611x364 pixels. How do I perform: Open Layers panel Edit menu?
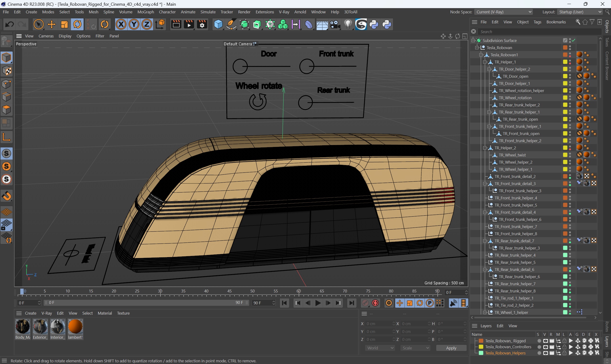pos(500,326)
